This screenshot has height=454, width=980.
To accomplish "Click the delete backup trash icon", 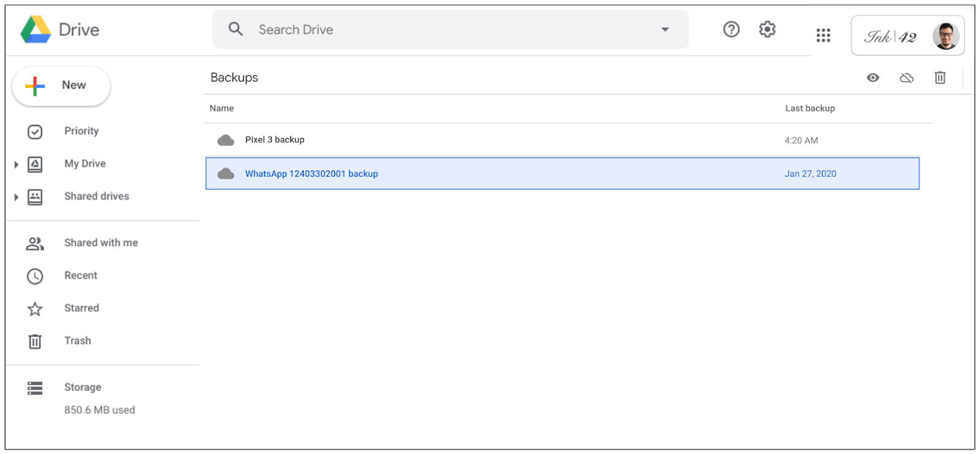I will click(940, 78).
